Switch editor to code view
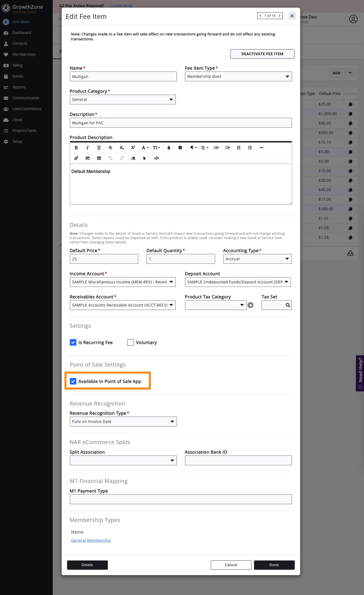 pyautogui.click(x=156, y=158)
